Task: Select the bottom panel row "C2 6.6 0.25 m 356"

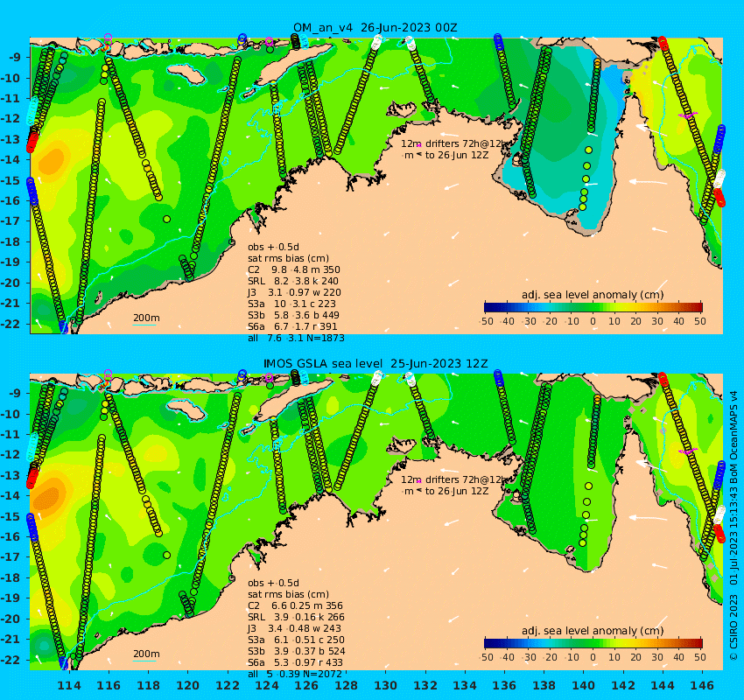Action: [295, 605]
